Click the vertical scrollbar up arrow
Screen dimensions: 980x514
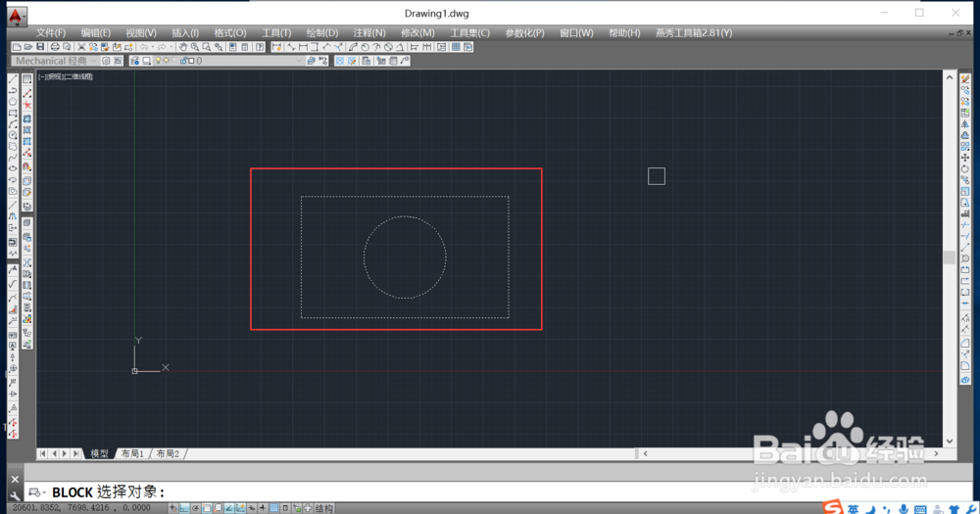950,78
